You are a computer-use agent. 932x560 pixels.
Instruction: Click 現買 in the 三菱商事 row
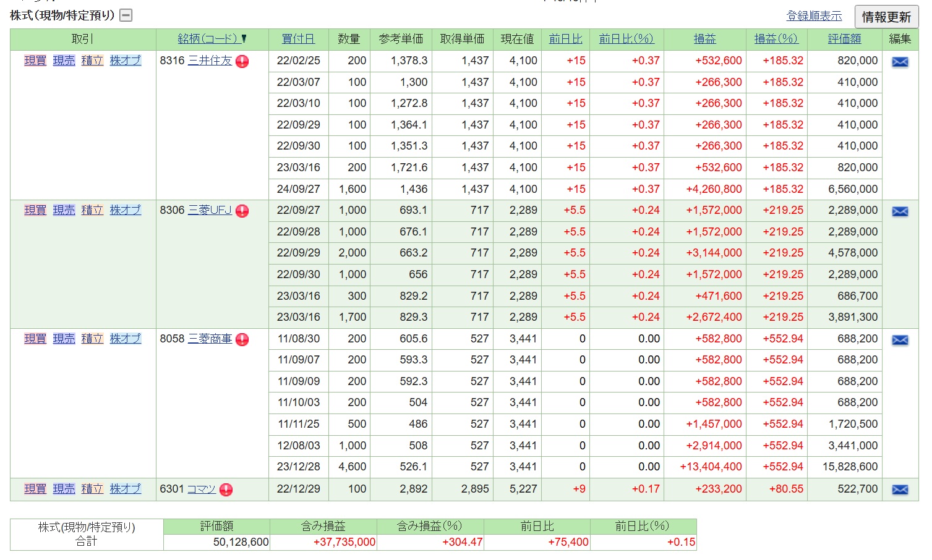[x=35, y=339]
